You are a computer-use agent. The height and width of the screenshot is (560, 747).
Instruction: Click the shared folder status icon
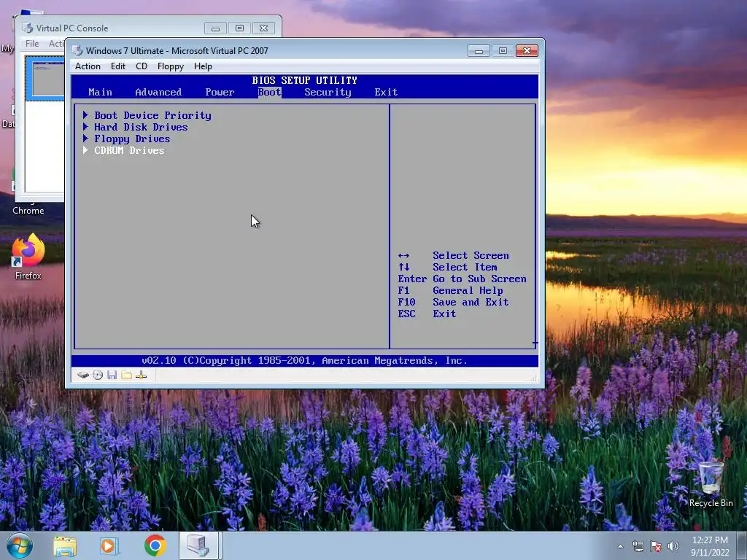tap(127, 376)
